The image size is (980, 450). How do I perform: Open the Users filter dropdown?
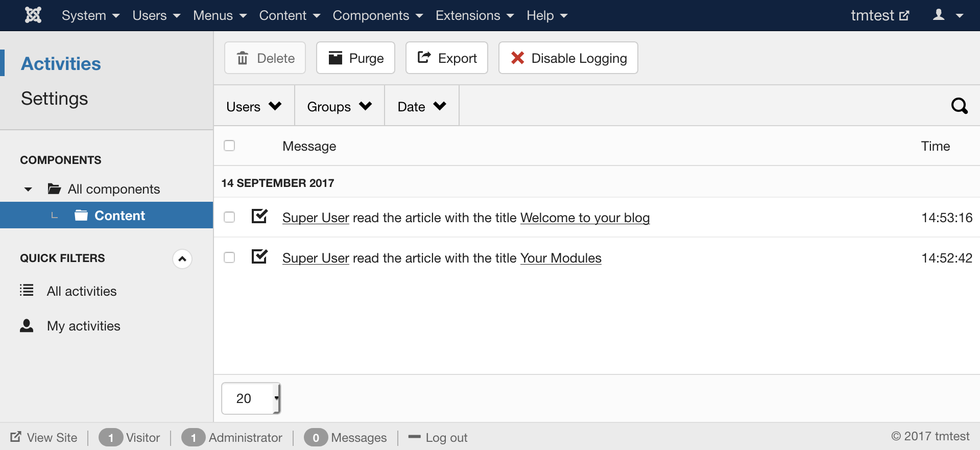coord(254,106)
